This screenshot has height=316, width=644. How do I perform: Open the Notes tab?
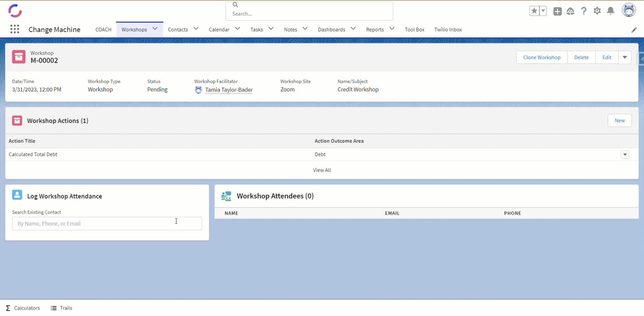[290, 30]
